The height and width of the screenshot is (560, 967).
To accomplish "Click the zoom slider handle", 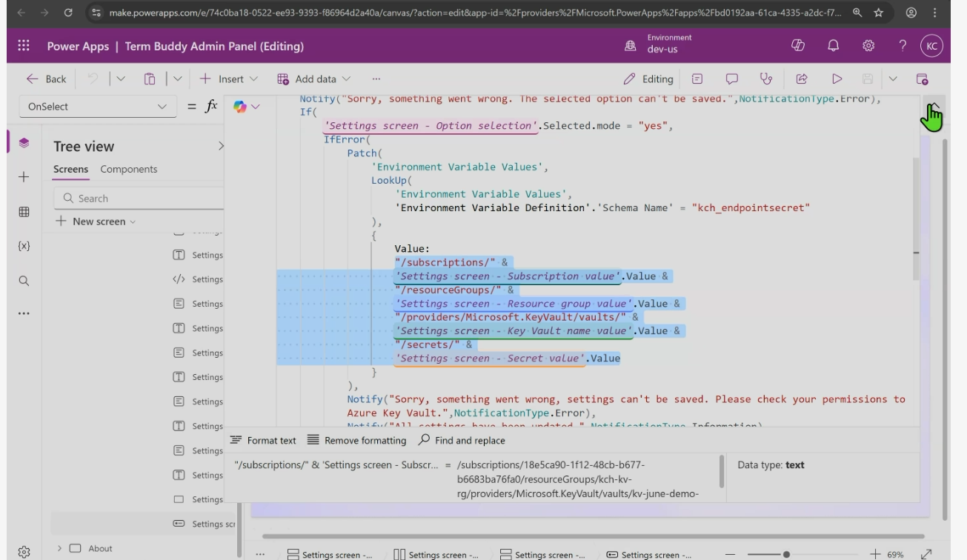I will pos(786,554).
